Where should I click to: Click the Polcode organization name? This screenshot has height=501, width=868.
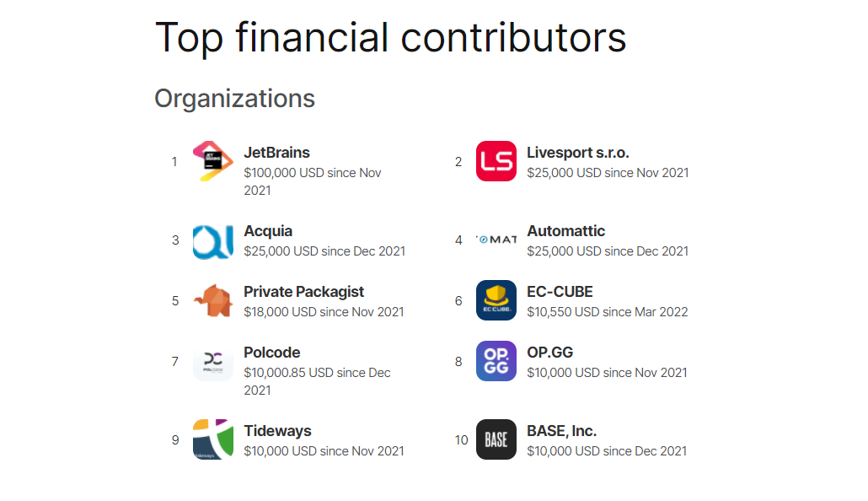(272, 353)
